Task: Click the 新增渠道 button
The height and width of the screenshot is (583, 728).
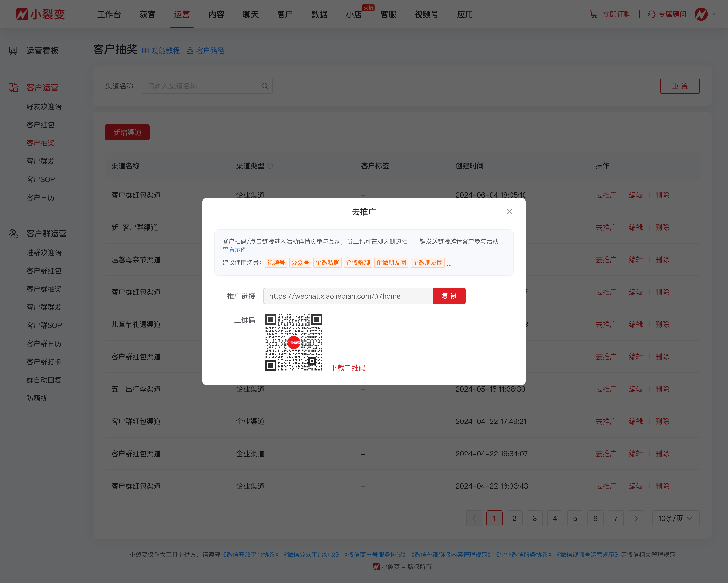Action: [127, 132]
